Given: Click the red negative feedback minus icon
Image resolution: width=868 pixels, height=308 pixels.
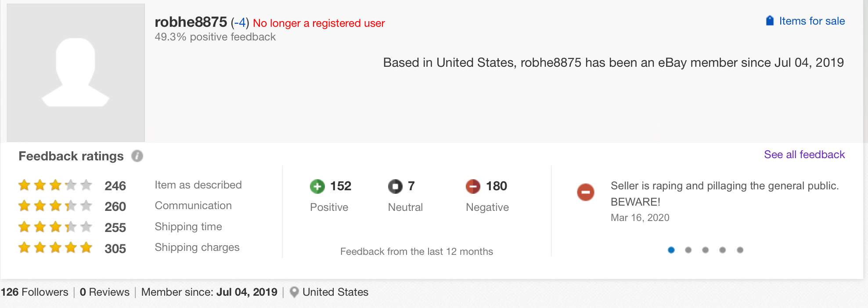Looking at the screenshot, I should point(473,186).
